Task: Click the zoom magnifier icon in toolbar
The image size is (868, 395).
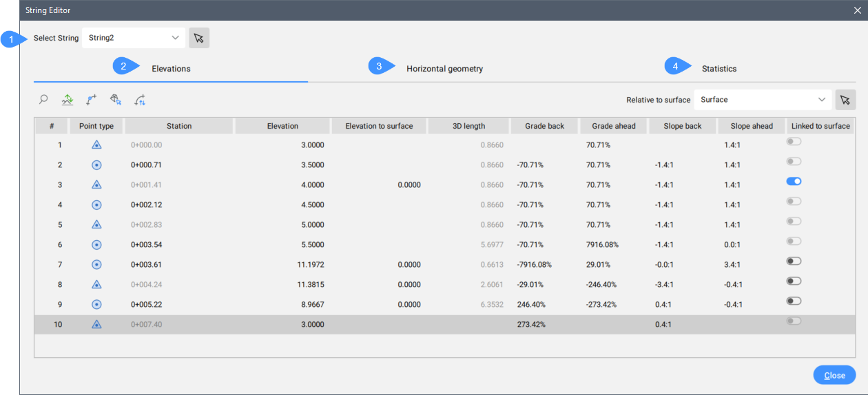Action: [x=43, y=100]
